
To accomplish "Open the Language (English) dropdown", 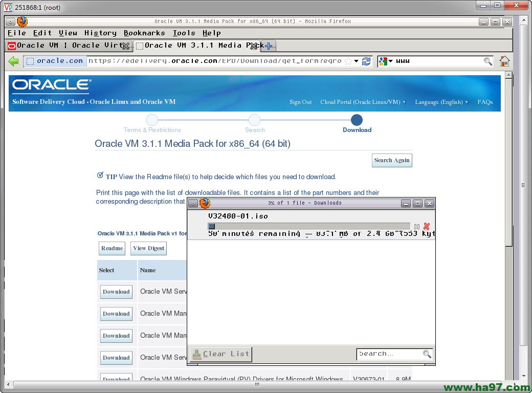I will tap(441, 102).
